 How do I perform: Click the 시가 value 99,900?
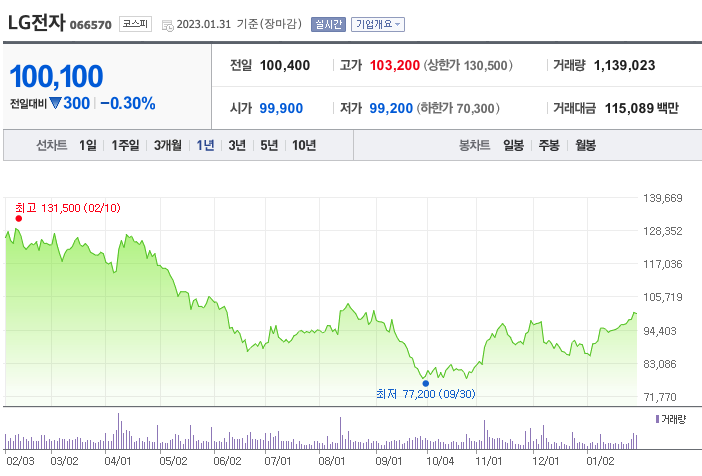coord(281,108)
